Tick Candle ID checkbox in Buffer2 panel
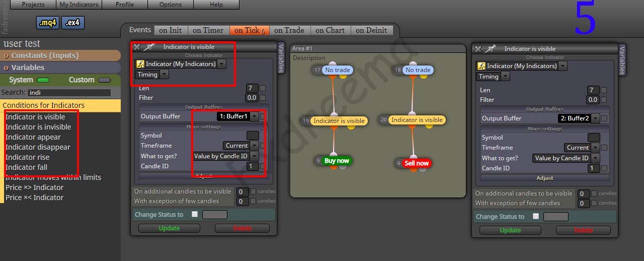The height and width of the screenshot is (261, 644). [604, 168]
